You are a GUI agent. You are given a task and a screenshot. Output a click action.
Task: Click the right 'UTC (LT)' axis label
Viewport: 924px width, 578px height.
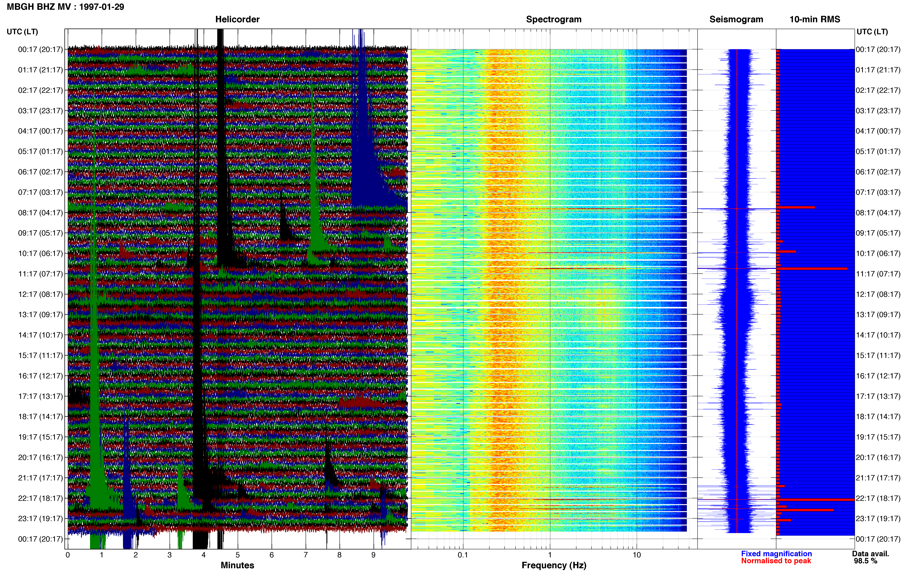click(x=872, y=32)
